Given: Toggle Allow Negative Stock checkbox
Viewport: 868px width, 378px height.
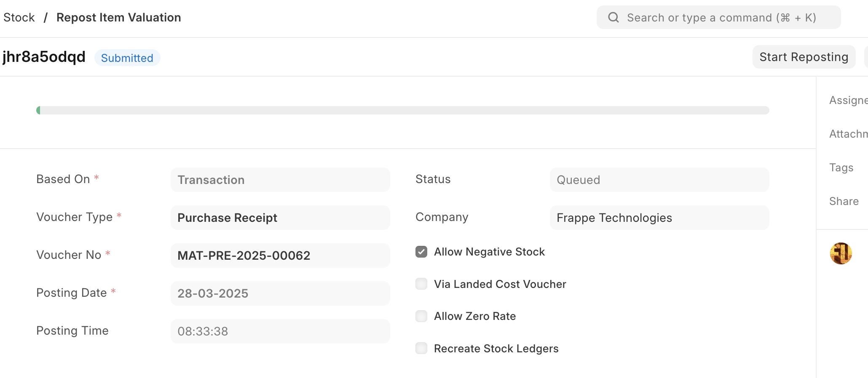Looking at the screenshot, I should tap(421, 252).
